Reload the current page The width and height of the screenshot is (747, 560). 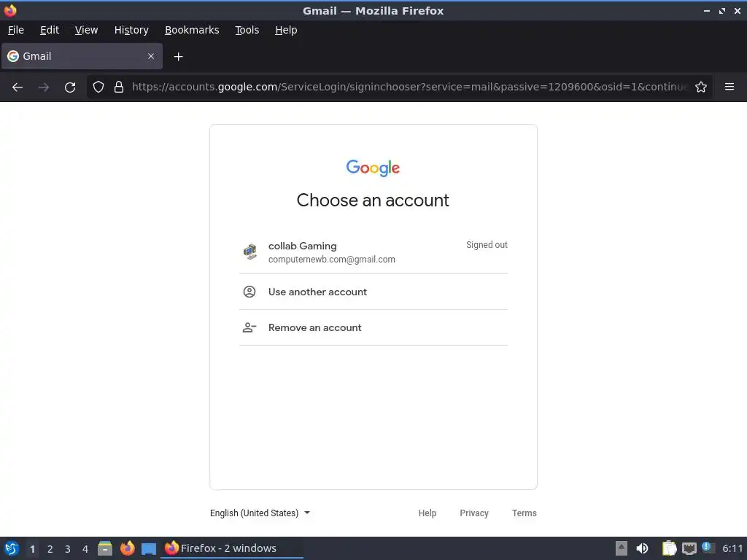click(x=70, y=87)
